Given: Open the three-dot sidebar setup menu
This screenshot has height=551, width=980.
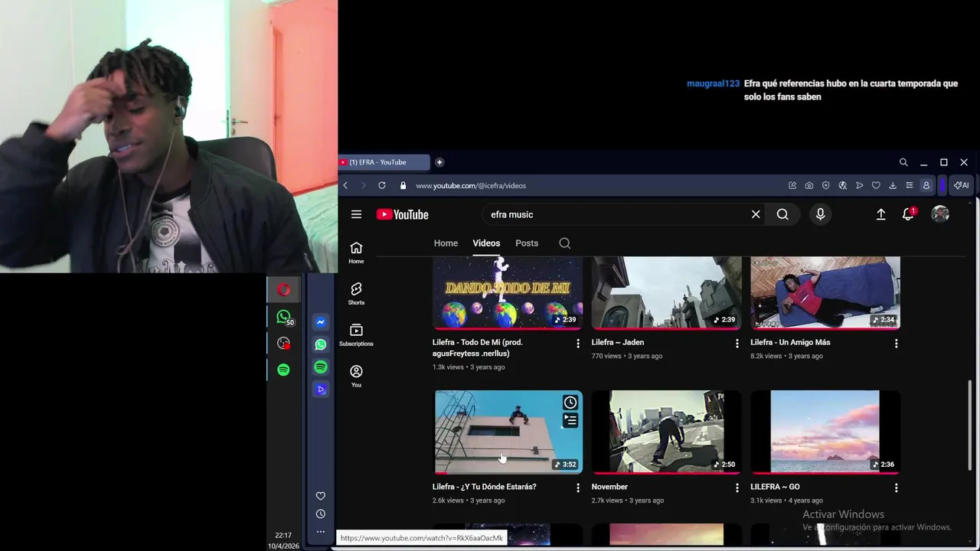Looking at the screenshot, I should [x=321, y=532].
